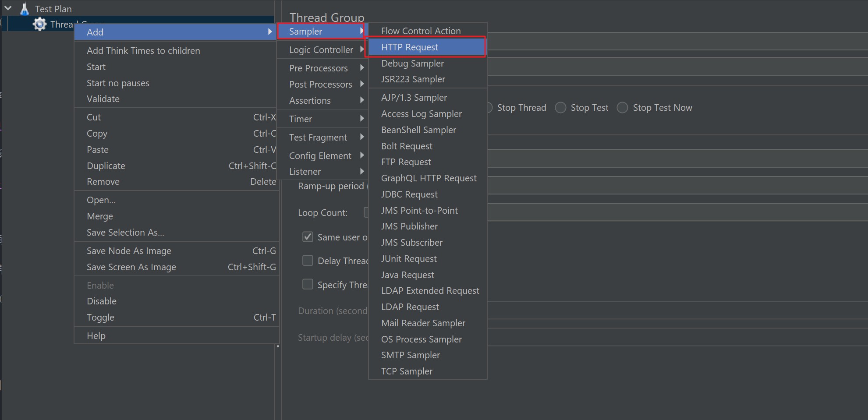Expand the Assertions submenu
868x420 pixels.
click(322, 100)
